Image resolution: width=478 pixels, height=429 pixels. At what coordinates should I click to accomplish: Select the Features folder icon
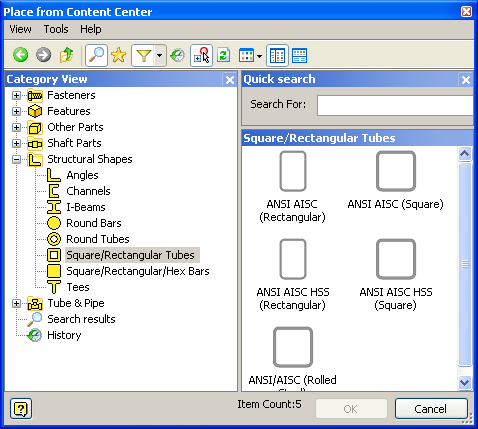pyautogui.click(x=35, y=111)
